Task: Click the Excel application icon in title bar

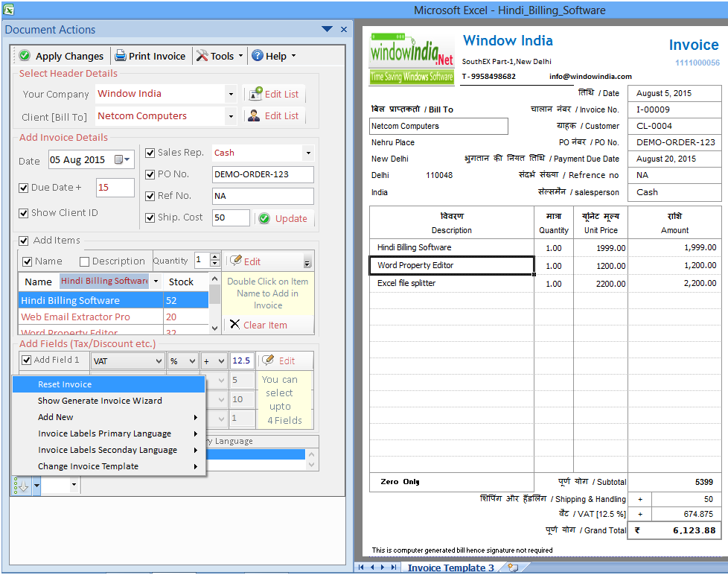Action: (8, 9)
